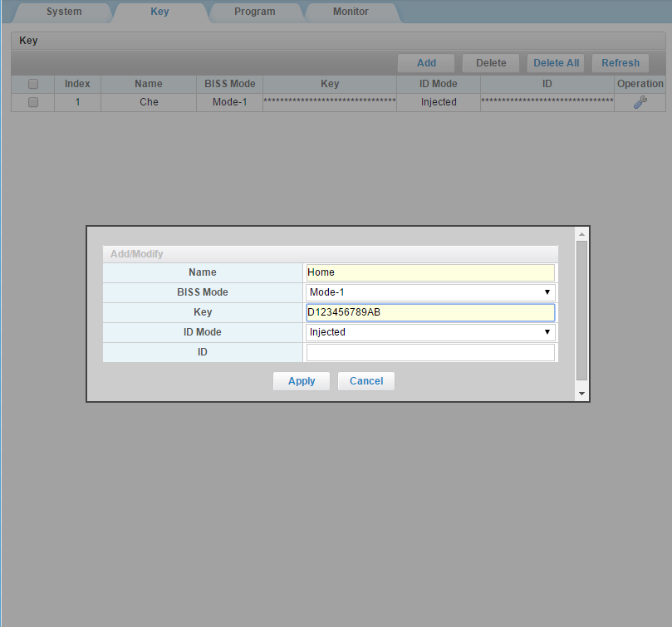Select the Key tab
Screen dimensions: 672x627
click(159, 12)
